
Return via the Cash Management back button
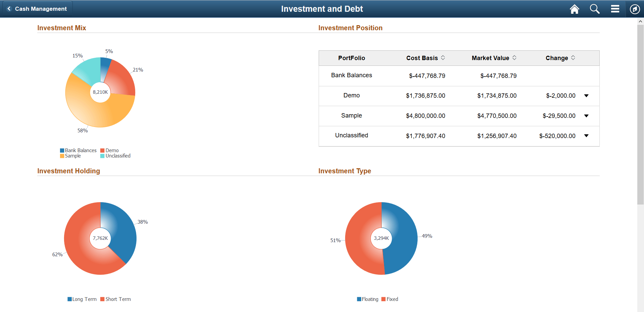coord(37,9)
